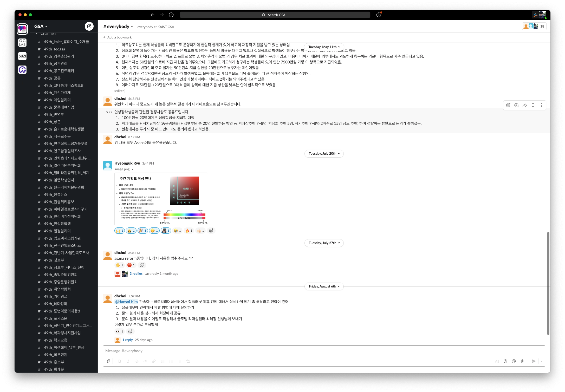This screenshot has width=565, height=392.
Task: Click the compose new message icon
Action: (89, 26)
